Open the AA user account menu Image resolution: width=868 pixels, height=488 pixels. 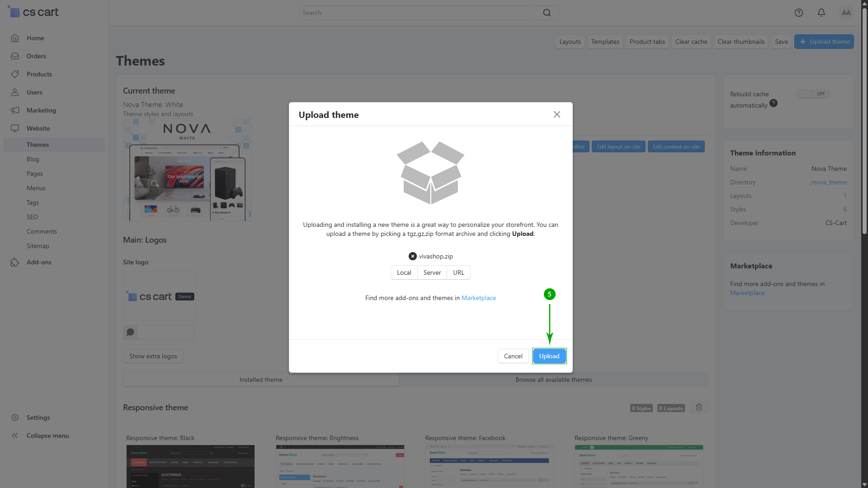pos(846,13)
